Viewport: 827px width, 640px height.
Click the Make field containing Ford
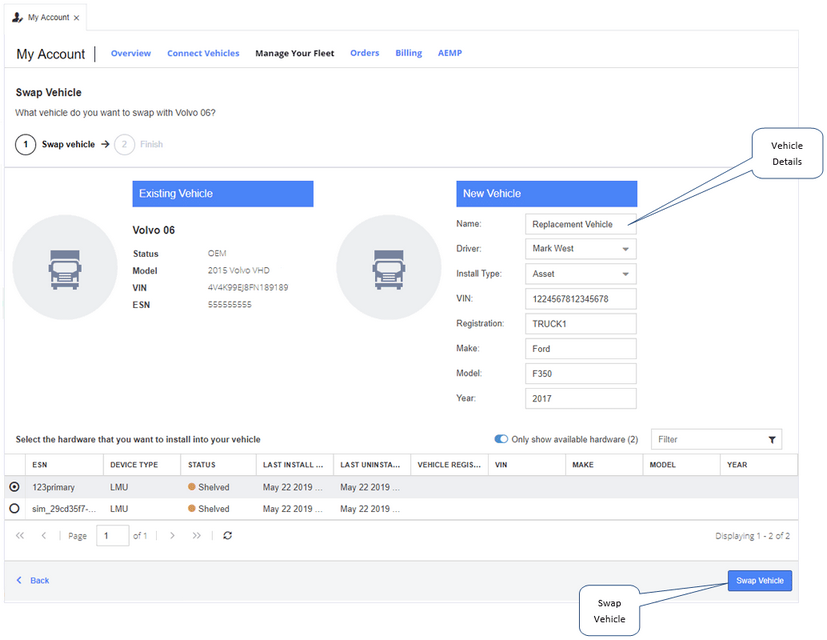581,349
